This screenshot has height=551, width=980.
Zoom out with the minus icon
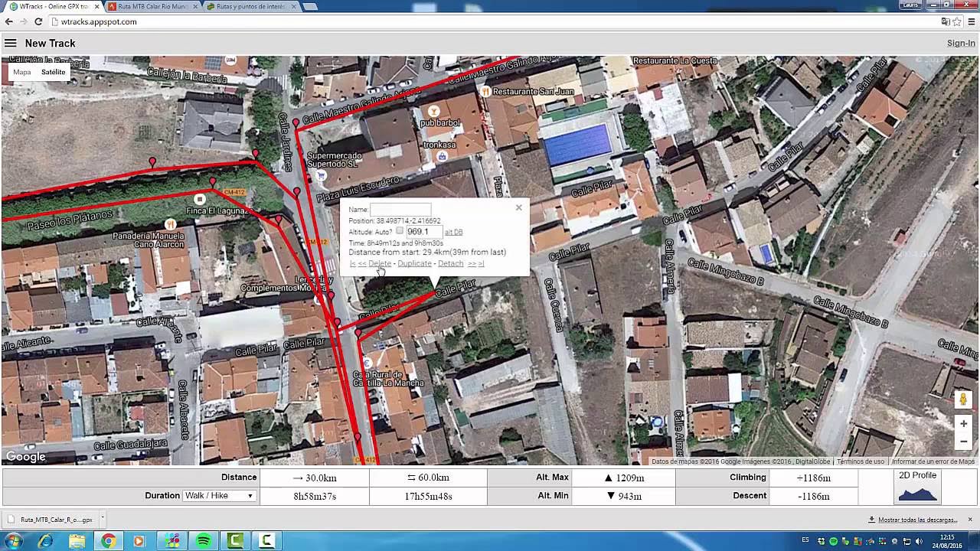click(x=962, y=442)
